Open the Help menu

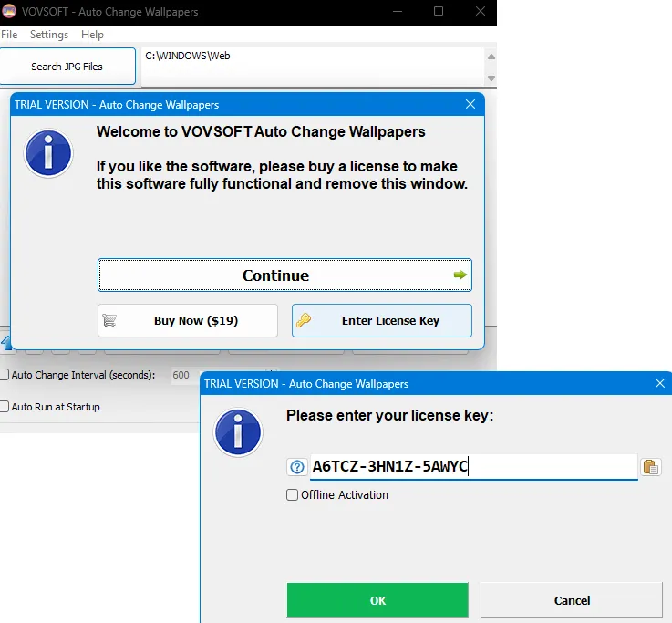[x=92, y=35]
